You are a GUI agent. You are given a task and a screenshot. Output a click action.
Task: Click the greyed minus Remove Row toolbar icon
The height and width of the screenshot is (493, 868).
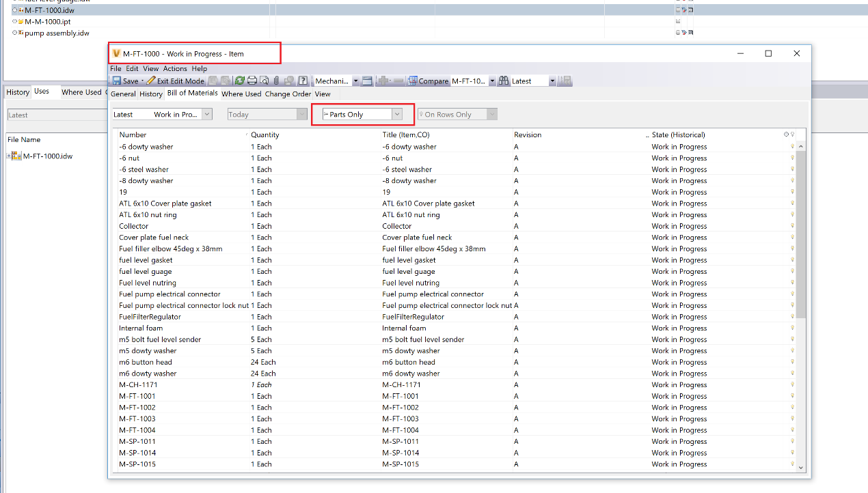[x=398, y=81]
